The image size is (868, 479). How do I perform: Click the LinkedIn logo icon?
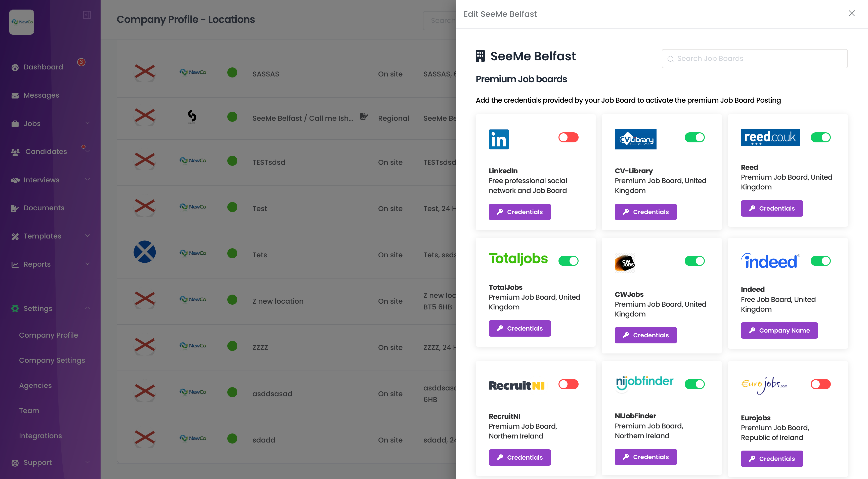coord(499,139)
